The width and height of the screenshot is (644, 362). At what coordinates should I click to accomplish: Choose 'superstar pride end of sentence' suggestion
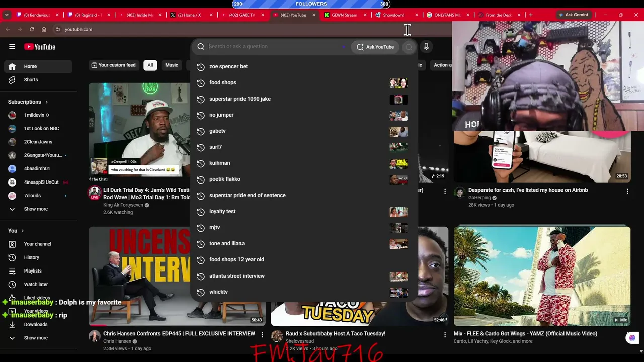point(304,195)
